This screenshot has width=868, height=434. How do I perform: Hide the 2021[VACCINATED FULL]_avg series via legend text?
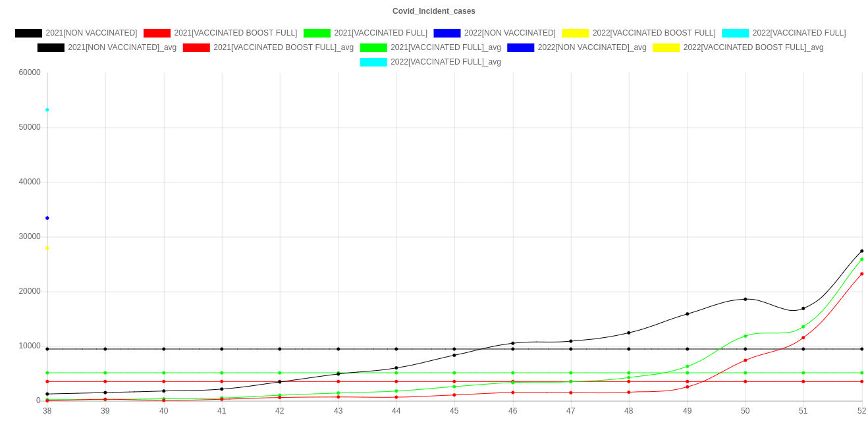445,47
